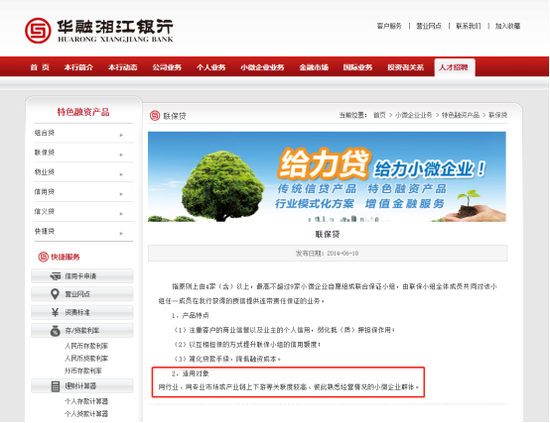Expand the 信义贷 sidebar arrow
Screen dimensions: 550x423
(121, 214)
